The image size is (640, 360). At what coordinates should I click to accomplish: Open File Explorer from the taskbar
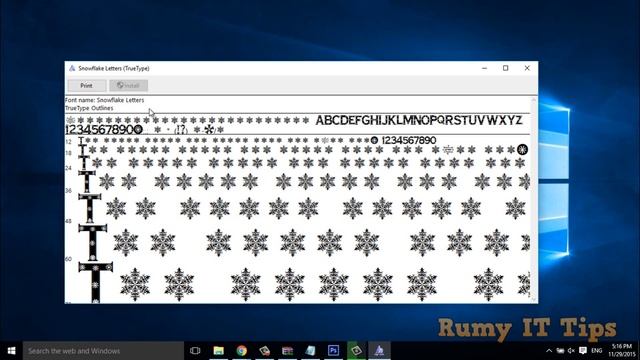(x=218, y=351)
